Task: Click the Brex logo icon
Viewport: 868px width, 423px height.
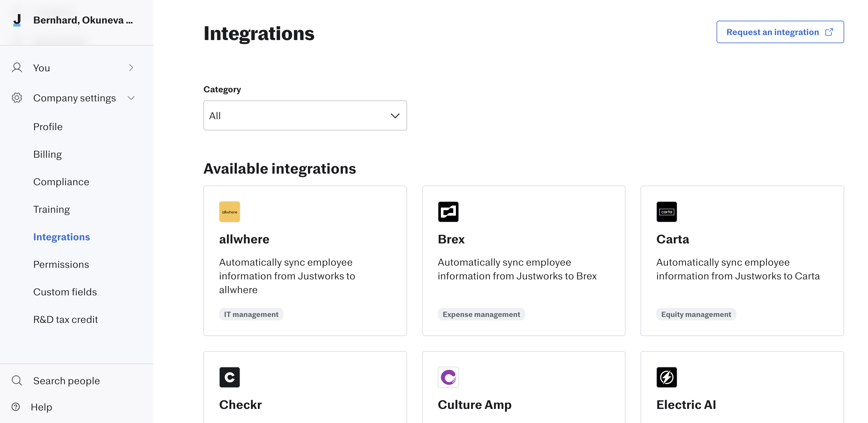Action: [x=448, y=212]
